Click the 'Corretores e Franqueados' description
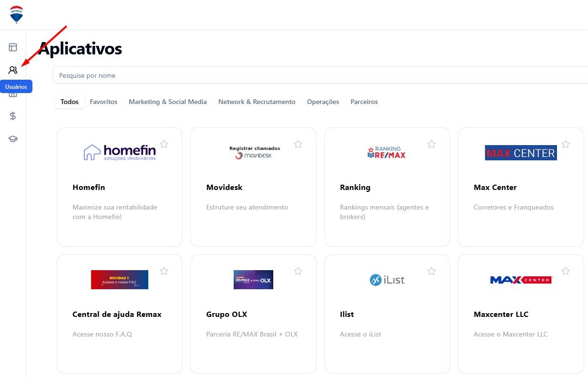Image resolution: width=588 pixels, height=378 pixels. pyautogui.click(x=514, y=207)
